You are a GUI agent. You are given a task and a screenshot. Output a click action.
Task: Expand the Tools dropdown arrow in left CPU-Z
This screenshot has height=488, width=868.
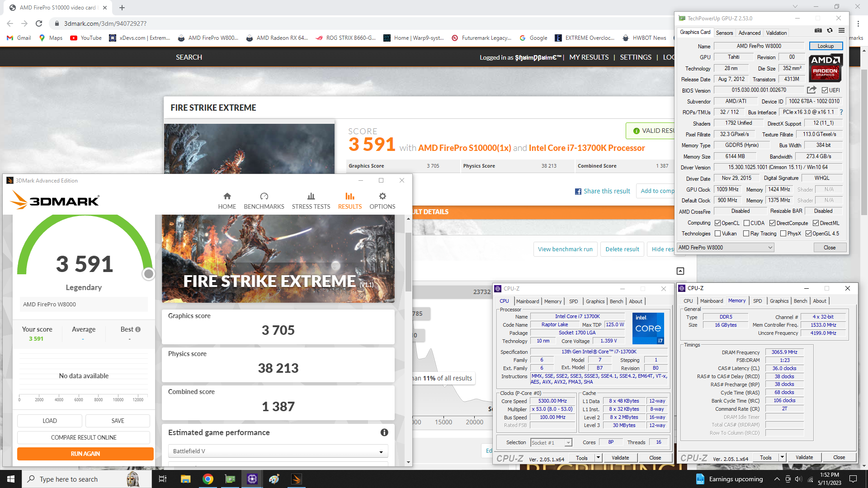(598, 458)
